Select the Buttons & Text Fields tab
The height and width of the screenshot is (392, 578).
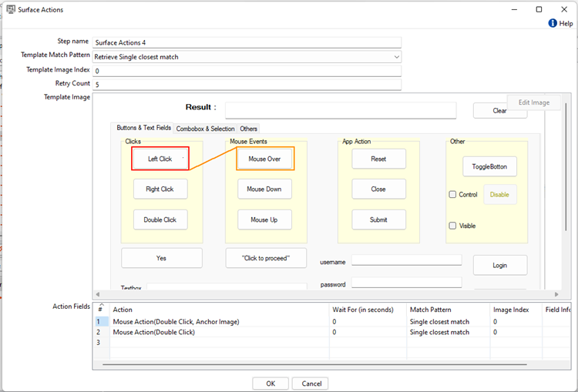(143, 128)
